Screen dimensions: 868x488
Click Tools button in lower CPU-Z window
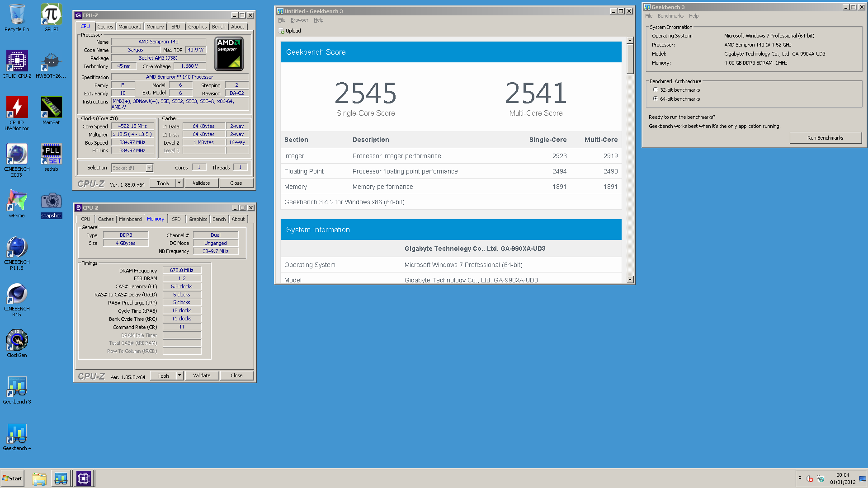pyautogui.click(x=164, y=375)
